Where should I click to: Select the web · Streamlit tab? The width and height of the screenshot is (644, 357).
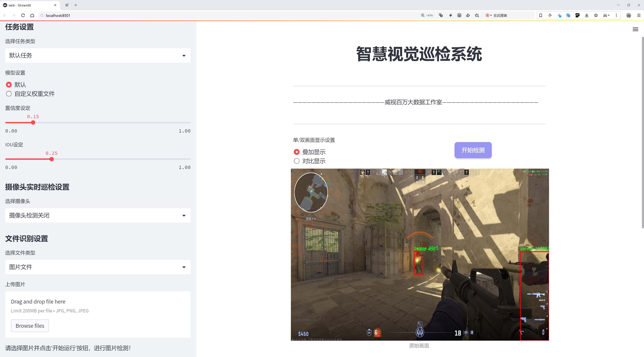point(29,5)
